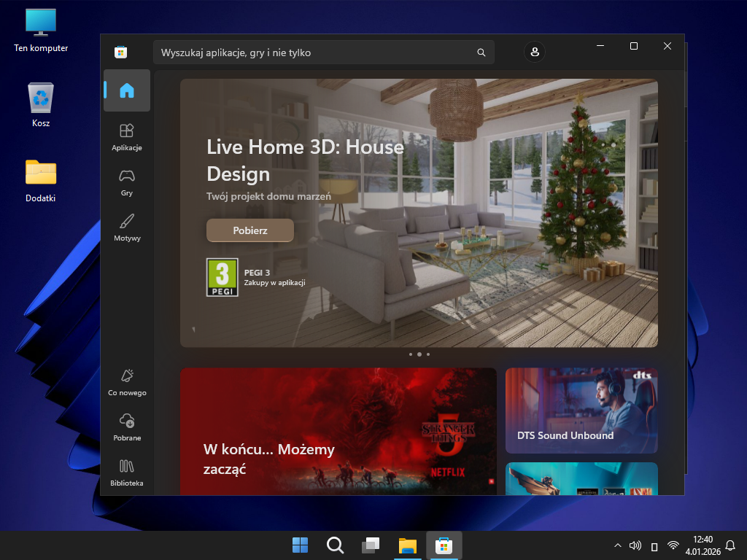Viewport: 747px width, 560px height.
Task: Open Co nowego notifications
Action: pyautogui.click(x=127, y=381)
